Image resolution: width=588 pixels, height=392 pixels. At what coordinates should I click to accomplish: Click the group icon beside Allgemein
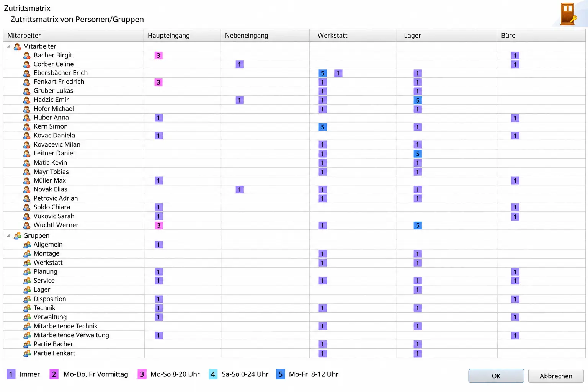pyautogui.click(x=27, y=245)
